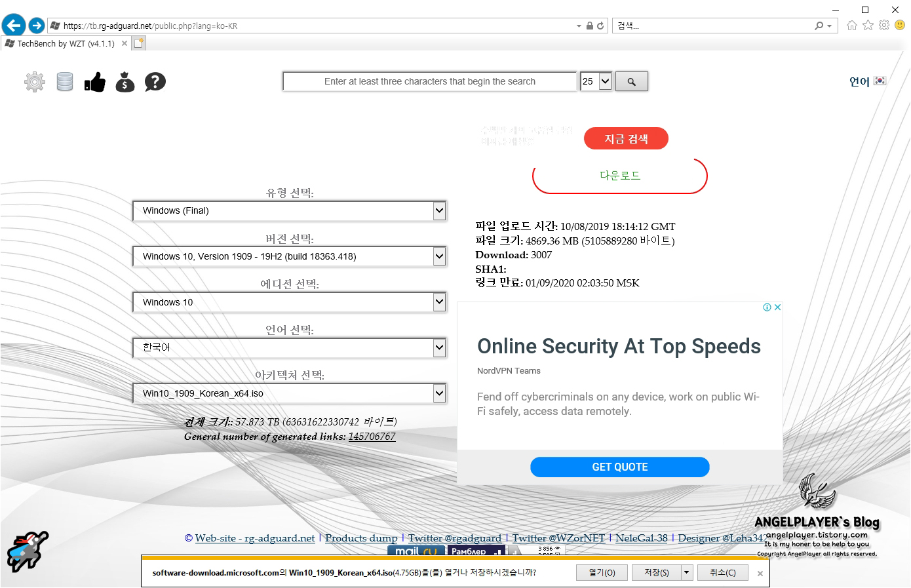Close the NordVPN advertisement with X
The image size is (911, 588).
pyautogui.click(x=777, y=307)
